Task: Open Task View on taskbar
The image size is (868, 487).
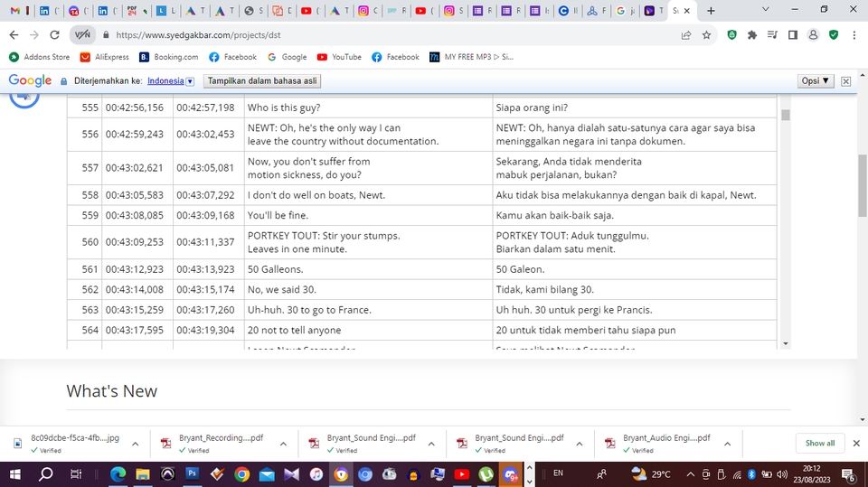Action: click(x=76, y=474)
